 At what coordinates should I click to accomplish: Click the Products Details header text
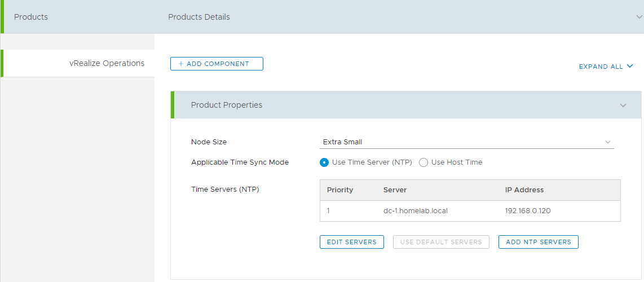(x=199, y=17)
